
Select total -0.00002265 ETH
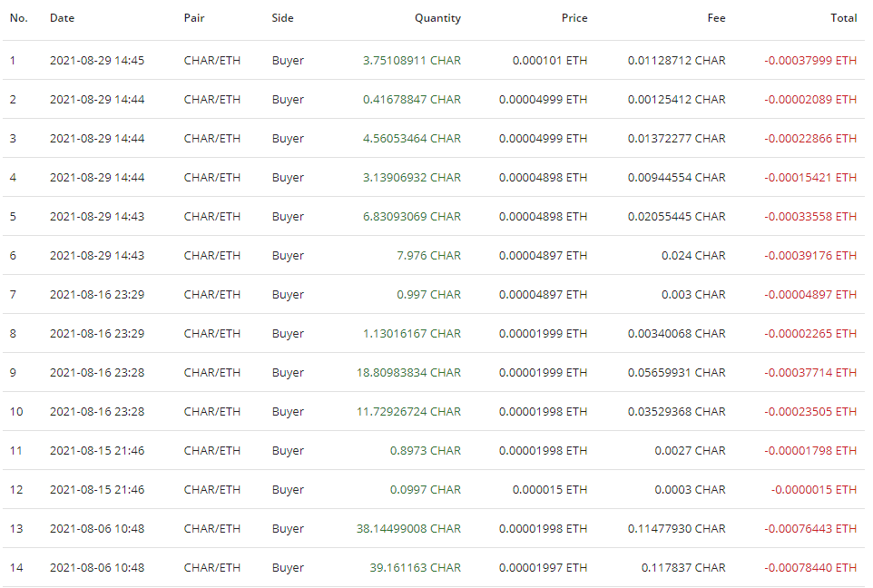[x=810, y=333]
